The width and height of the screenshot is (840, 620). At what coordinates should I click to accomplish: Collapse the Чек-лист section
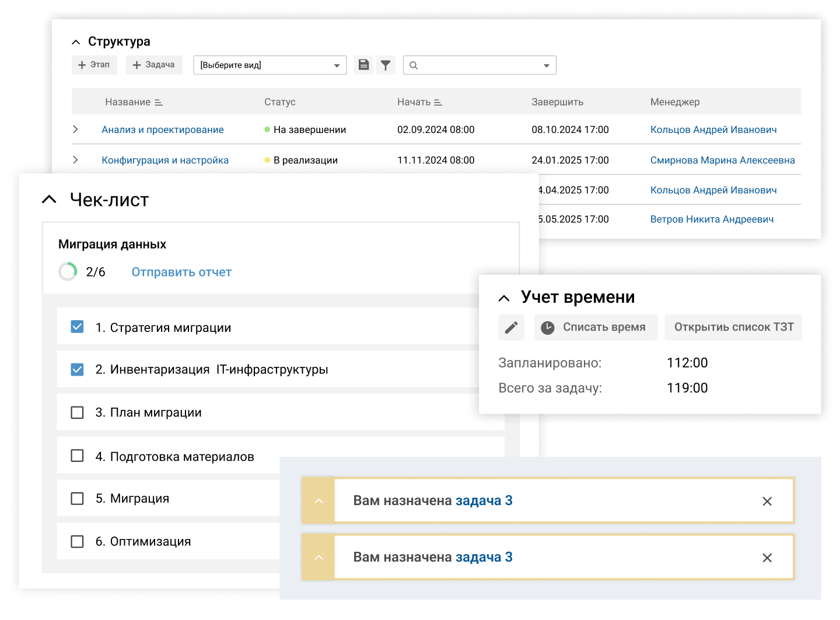(x=48, y=199)
